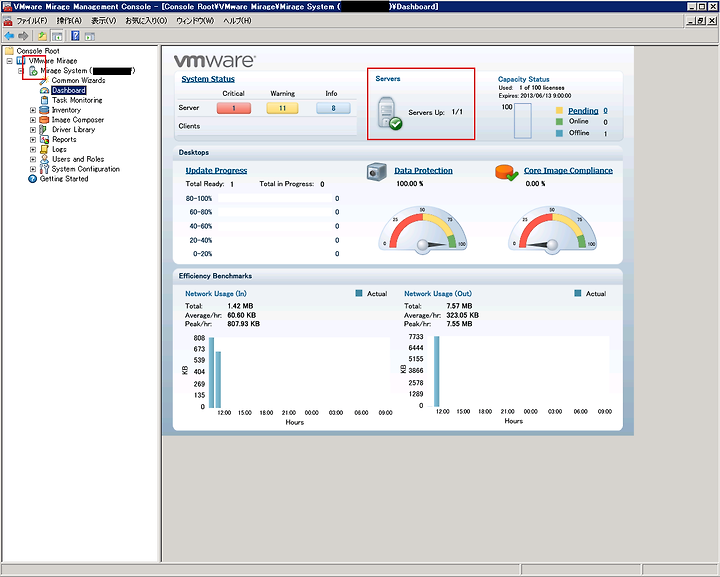Click the Dashboard gauge icon in tree

[x=44, y=90]
